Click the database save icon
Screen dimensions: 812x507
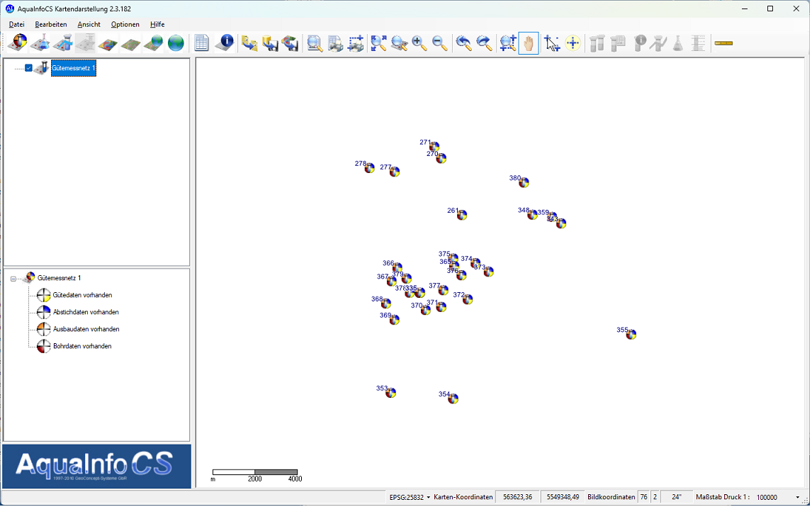click(271, 43)
